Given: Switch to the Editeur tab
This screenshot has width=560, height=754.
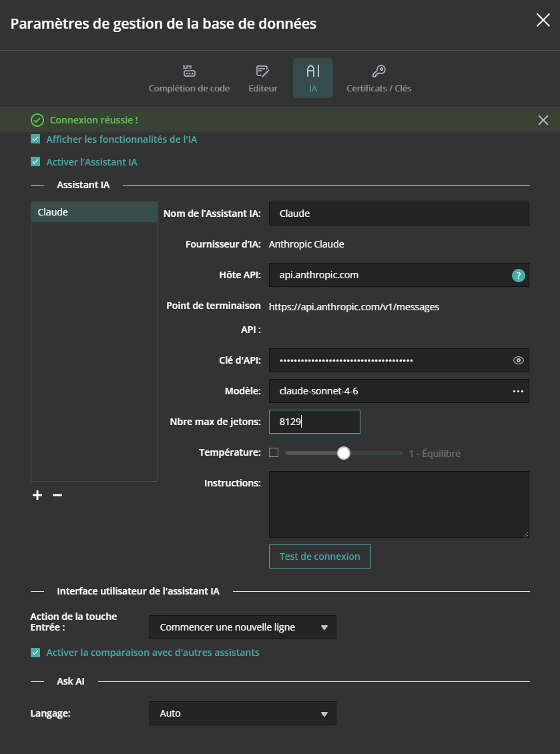Looking at the screenshot, I should [x=263, y=78].
